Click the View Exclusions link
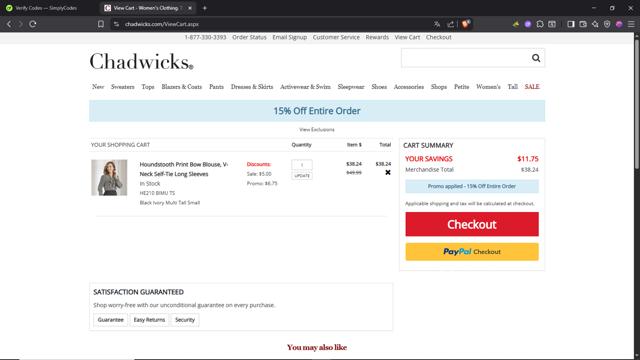The height and width of the screenshot is (360, 640). (317, 129)
